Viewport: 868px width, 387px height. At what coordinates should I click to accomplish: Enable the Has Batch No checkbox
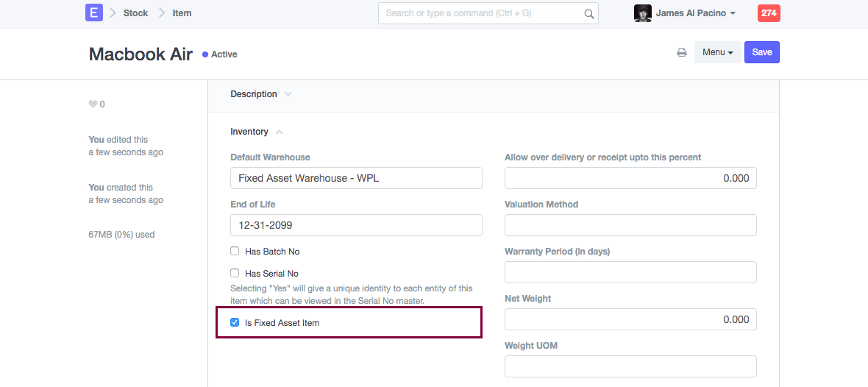(235, 252)
